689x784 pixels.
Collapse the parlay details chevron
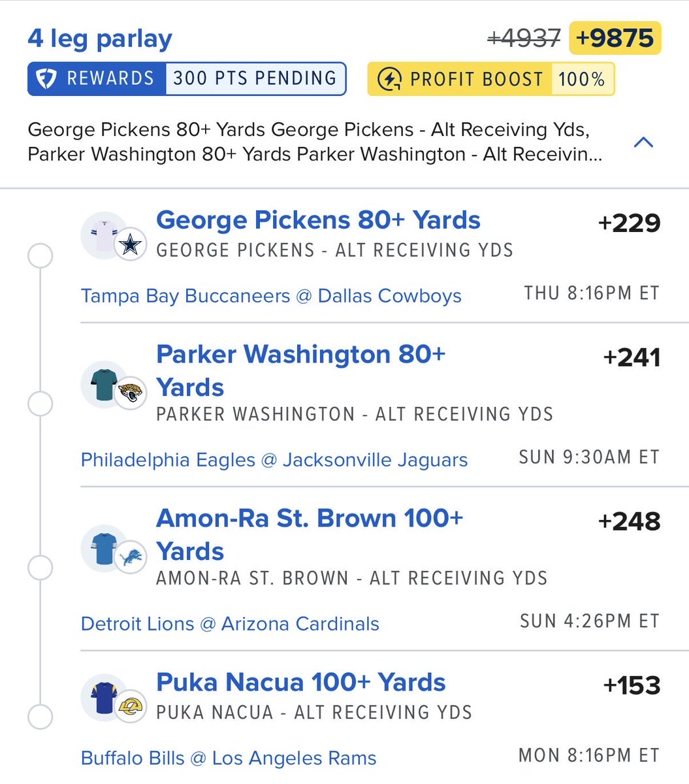coord(644,142)
